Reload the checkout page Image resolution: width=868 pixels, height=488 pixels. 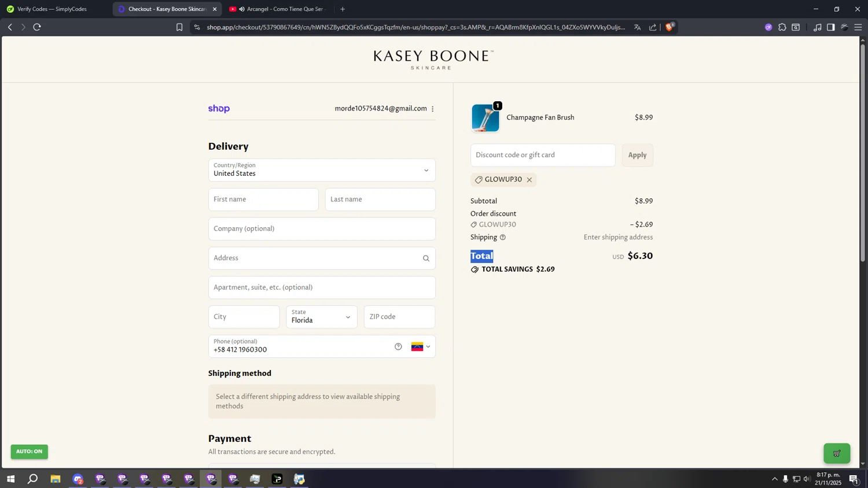[37, 27]
